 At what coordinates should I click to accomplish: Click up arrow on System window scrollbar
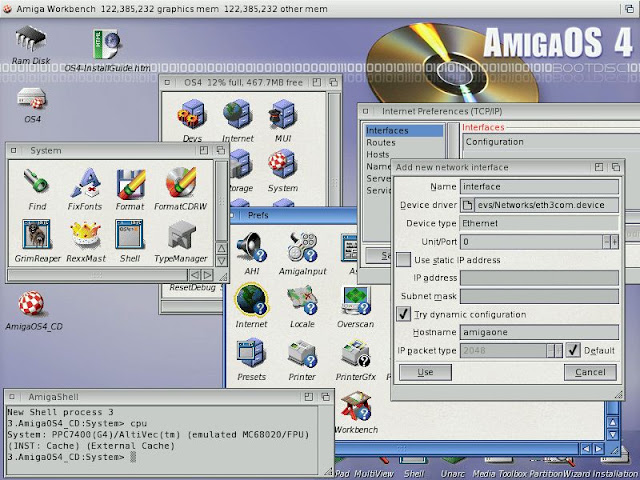coord(221,248)
